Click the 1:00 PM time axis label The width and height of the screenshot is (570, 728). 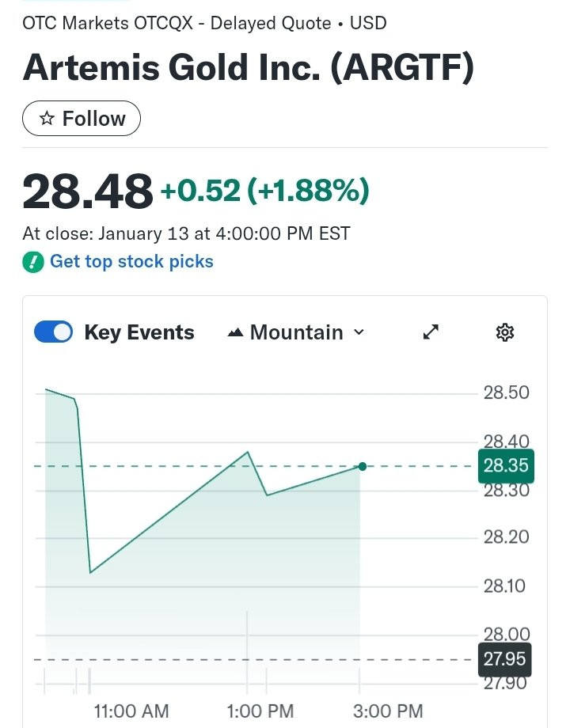click(260, 711)
